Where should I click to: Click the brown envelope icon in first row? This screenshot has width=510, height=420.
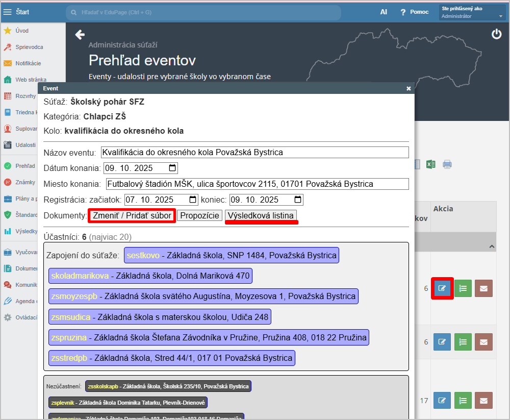tap(483, 288)
